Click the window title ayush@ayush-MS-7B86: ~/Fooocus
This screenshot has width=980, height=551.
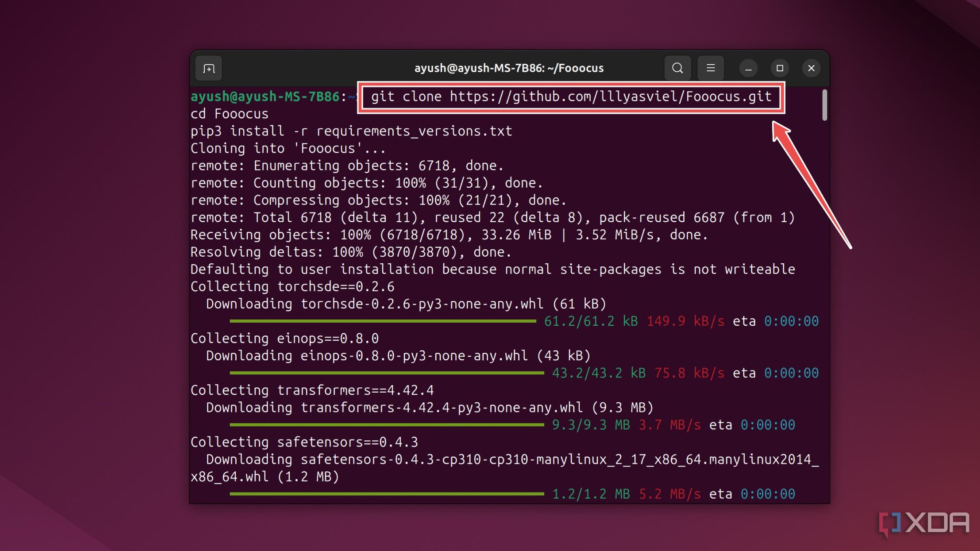509,68
